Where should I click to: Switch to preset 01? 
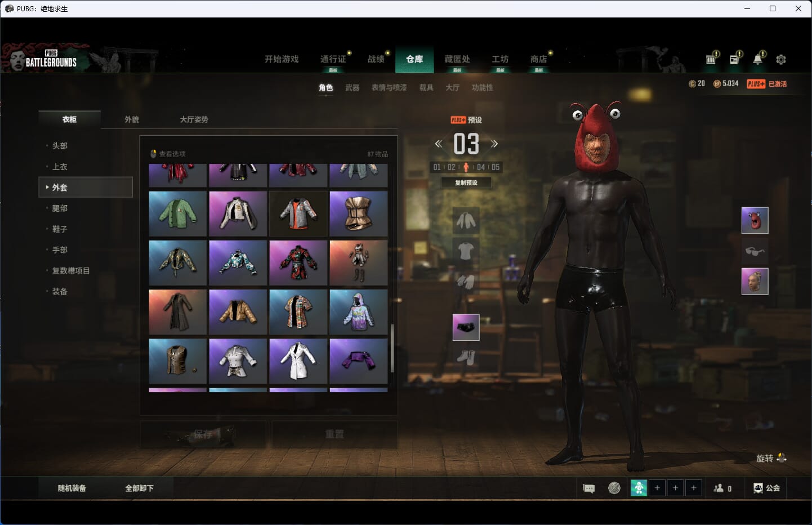(x=437, y=167)
